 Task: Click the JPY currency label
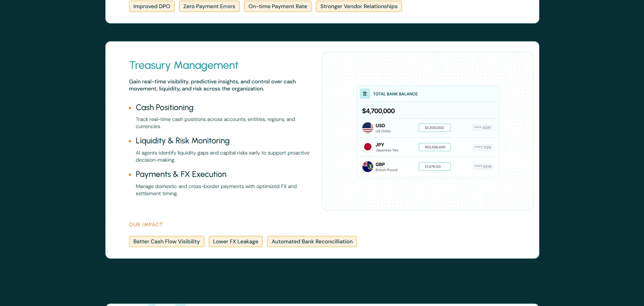(380, 145)
